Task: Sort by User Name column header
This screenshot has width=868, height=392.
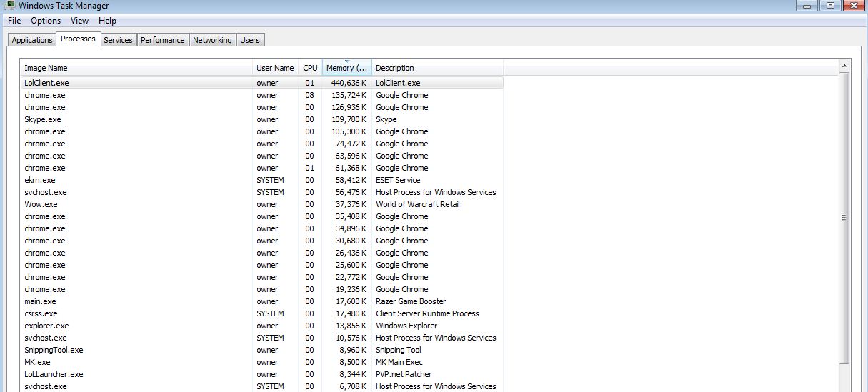Action: click(x=275, y=68)
